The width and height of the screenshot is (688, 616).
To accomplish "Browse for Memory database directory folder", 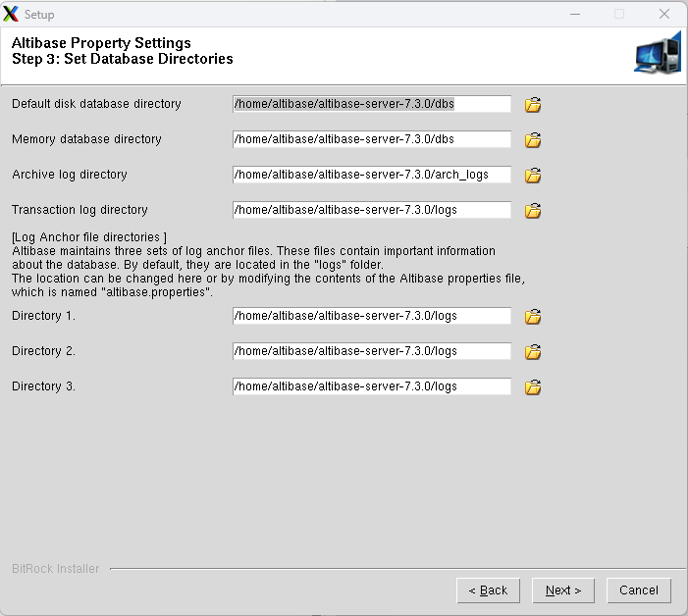I will pos(533,139).
